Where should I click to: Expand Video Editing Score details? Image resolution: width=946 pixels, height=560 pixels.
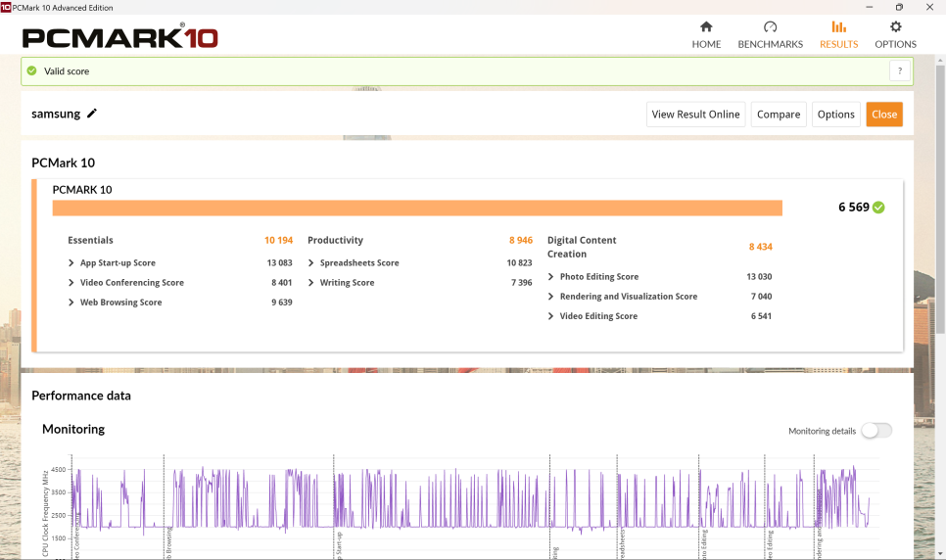[550, 315]
